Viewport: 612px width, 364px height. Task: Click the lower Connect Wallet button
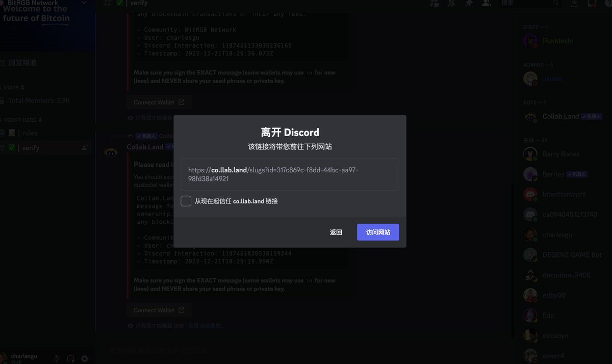coord(159,310)
